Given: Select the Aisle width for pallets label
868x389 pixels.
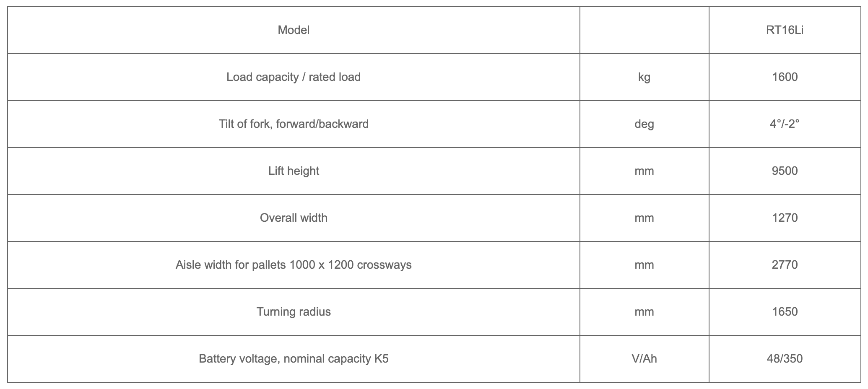Looking at the screenshot, I should [294, 265].
